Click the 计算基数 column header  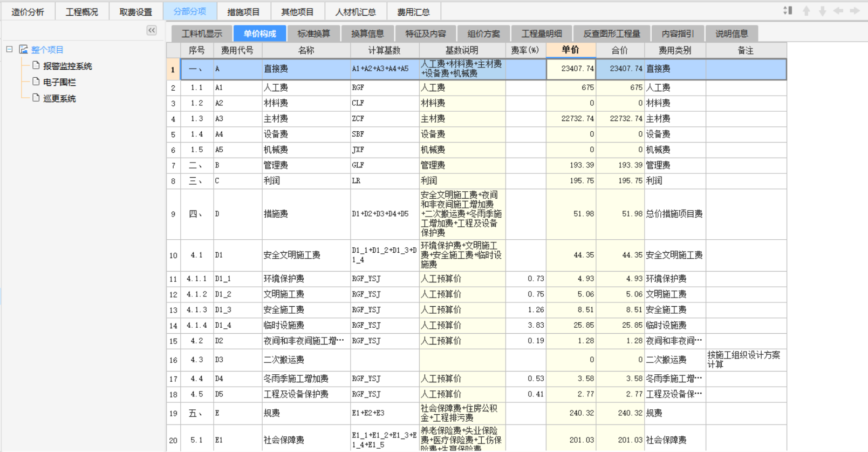coord(385,50)
